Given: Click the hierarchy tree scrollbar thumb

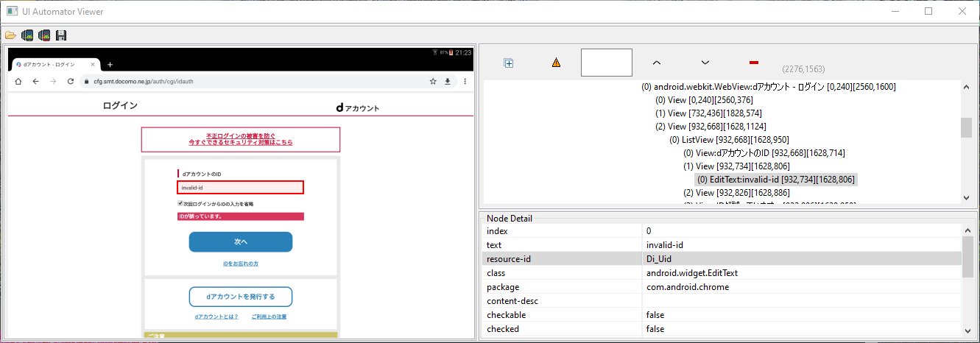Looking at the screenshot, I should pos(966,127).
